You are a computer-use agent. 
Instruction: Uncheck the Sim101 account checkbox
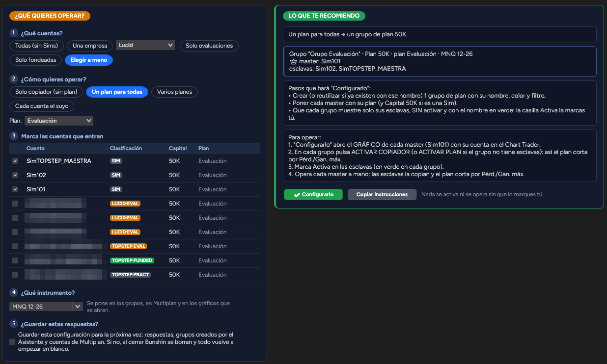click(15, 189)
